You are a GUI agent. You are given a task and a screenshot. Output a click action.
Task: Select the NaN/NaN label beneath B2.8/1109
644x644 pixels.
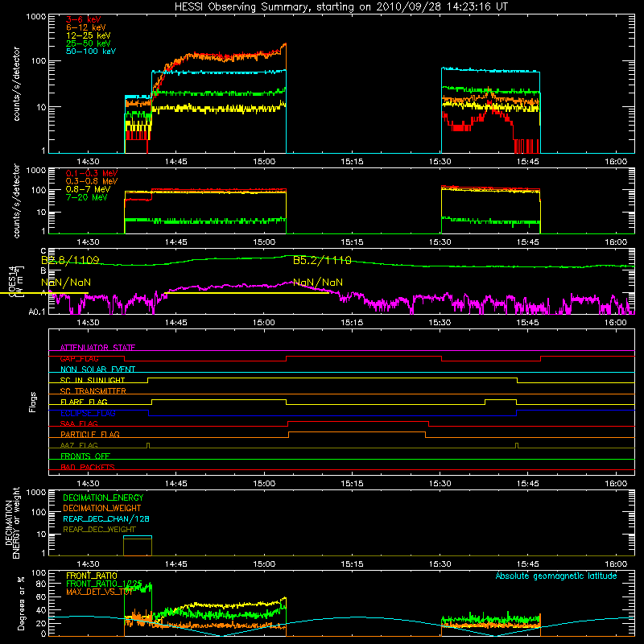pyautogui.click(x=66, y=283)
